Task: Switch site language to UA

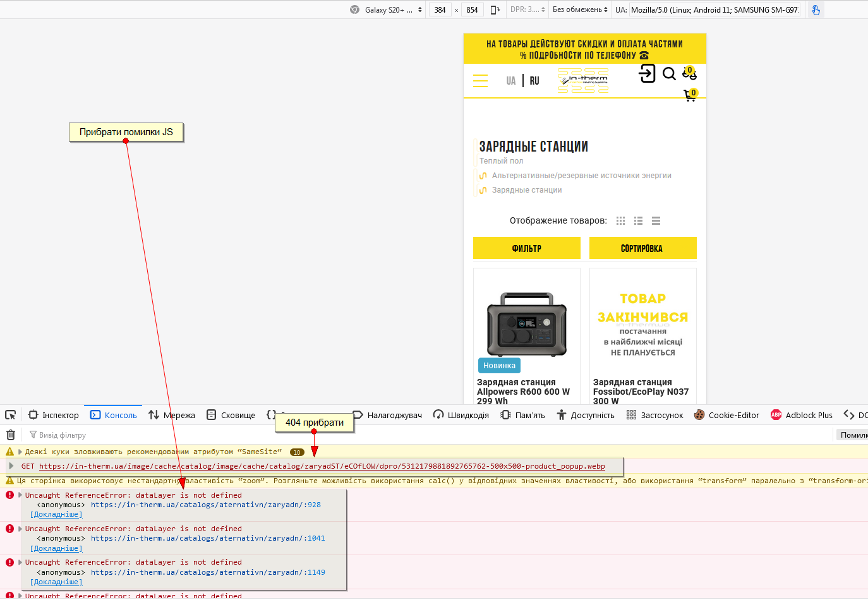Action: pos(510,81)
